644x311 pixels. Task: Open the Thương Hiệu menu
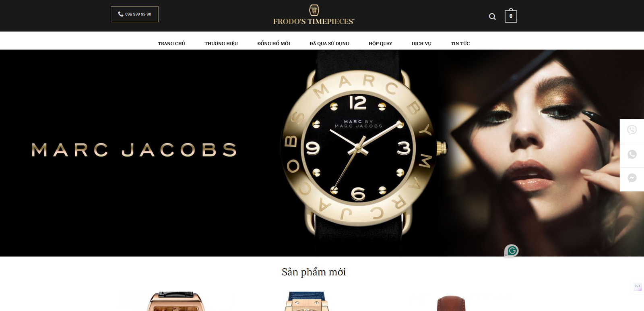pos(221,44)
